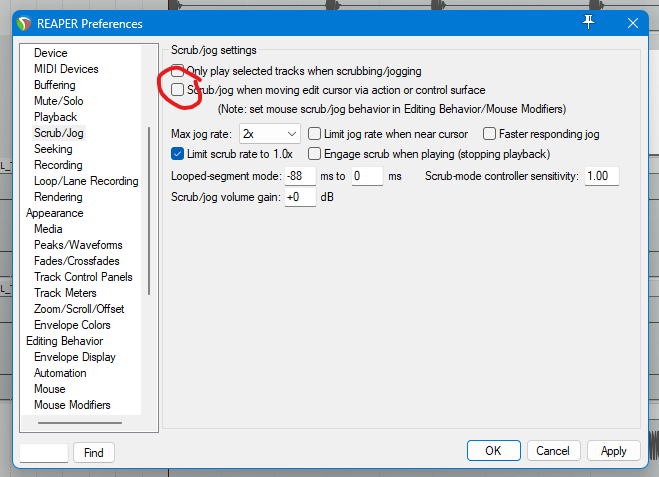
Task: Enable only play selected tracks when scrubbing
Action: [178, 72]
